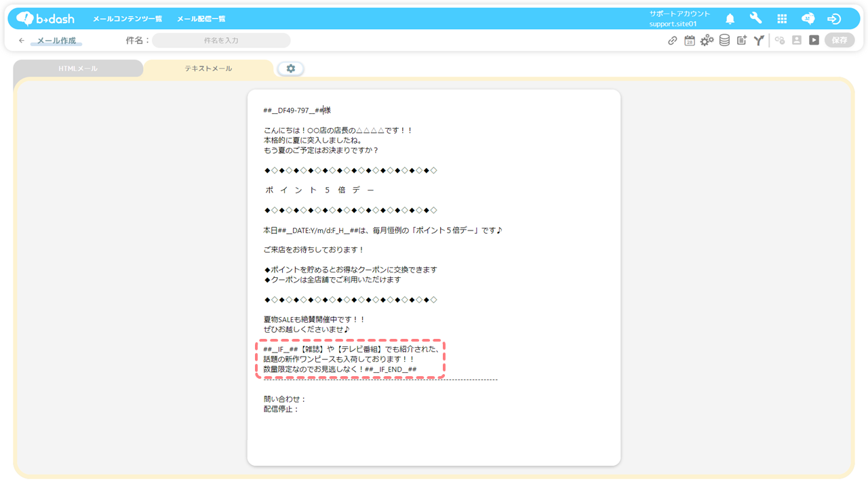Click the logout arrow icon
This screenshot has width=868, height=488.
(834, 19)
